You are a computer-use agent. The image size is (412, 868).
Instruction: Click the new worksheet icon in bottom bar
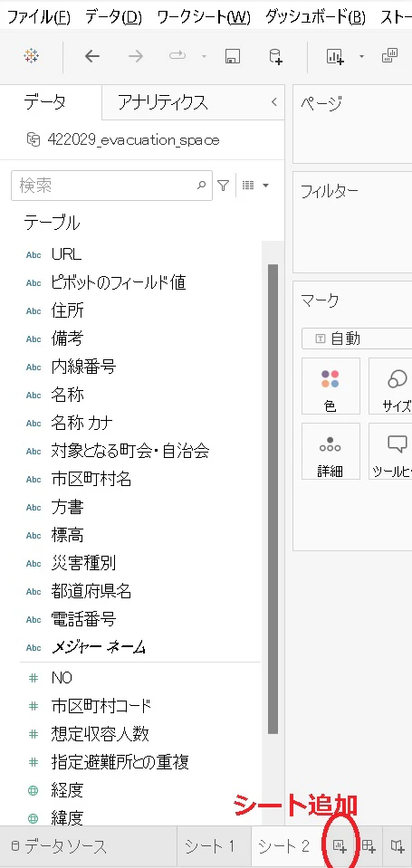(x=340, y=846)
